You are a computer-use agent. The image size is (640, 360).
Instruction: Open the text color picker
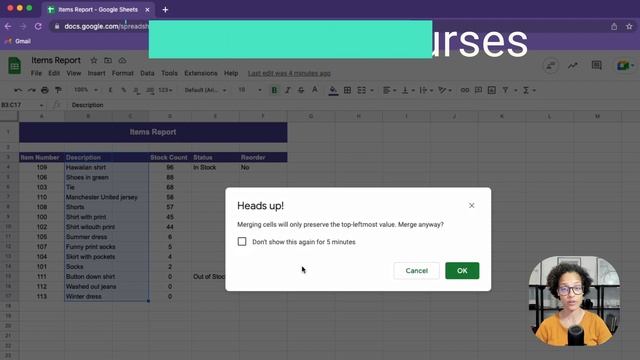[315, 90]
